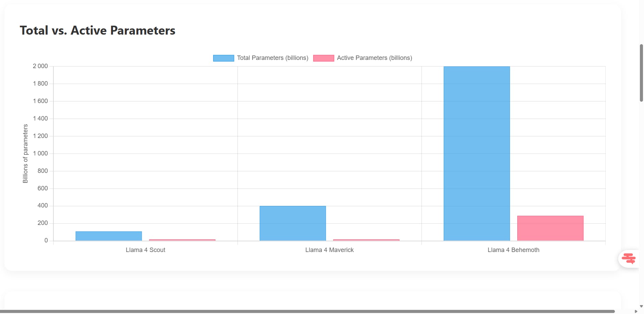The width and height of the screenshot is (644, 314).
Task: Click the "400" y-axis value
Action: [x=43, y=206]
